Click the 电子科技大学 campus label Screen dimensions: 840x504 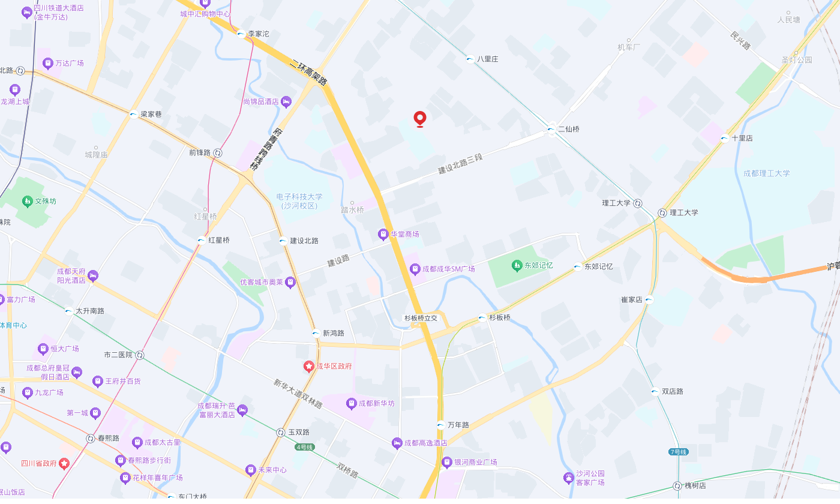(x=299, y=201)
